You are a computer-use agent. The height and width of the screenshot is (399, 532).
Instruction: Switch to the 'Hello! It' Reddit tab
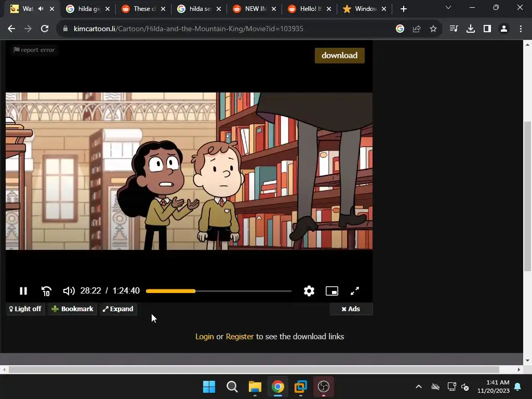(311, 9)
